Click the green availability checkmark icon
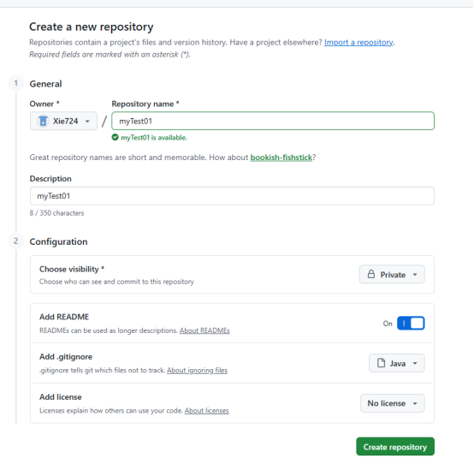 coord(115,138)
